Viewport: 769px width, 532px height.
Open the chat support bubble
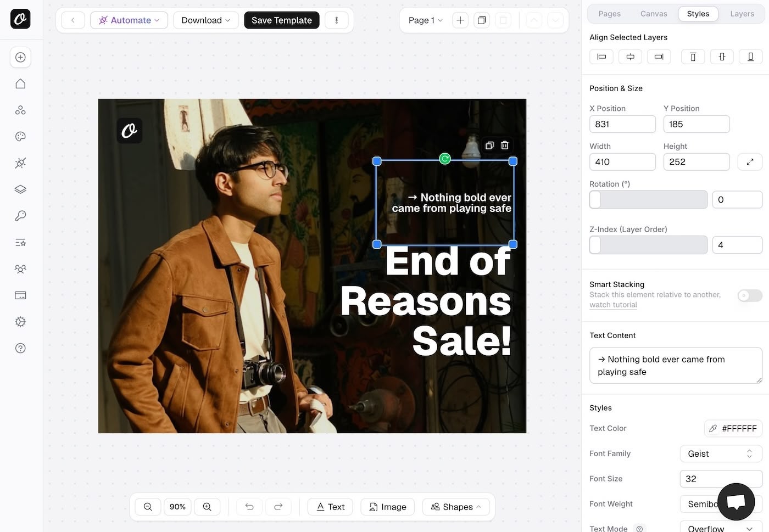(x=735, y=501)
